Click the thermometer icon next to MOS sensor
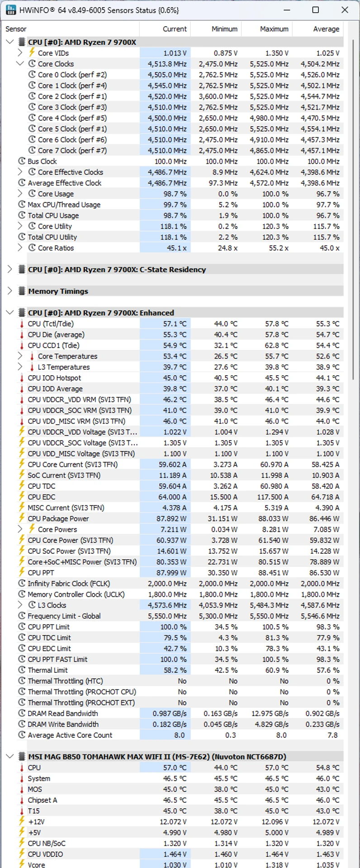This screenshot has width=360, height=868. [22, 789]
